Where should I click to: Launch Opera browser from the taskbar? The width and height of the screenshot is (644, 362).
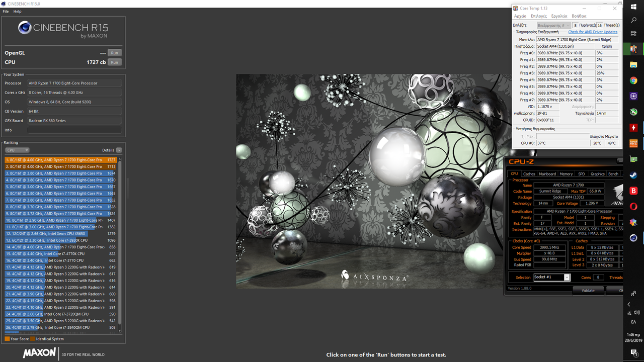633,206
